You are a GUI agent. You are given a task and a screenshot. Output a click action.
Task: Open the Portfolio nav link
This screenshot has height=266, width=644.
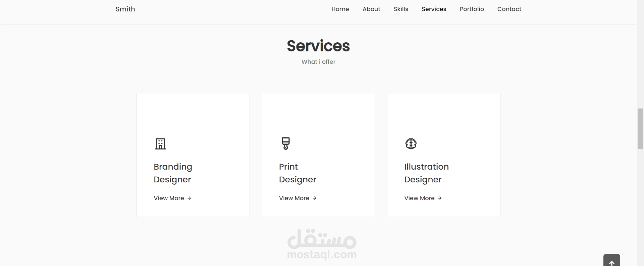[472, 9]
